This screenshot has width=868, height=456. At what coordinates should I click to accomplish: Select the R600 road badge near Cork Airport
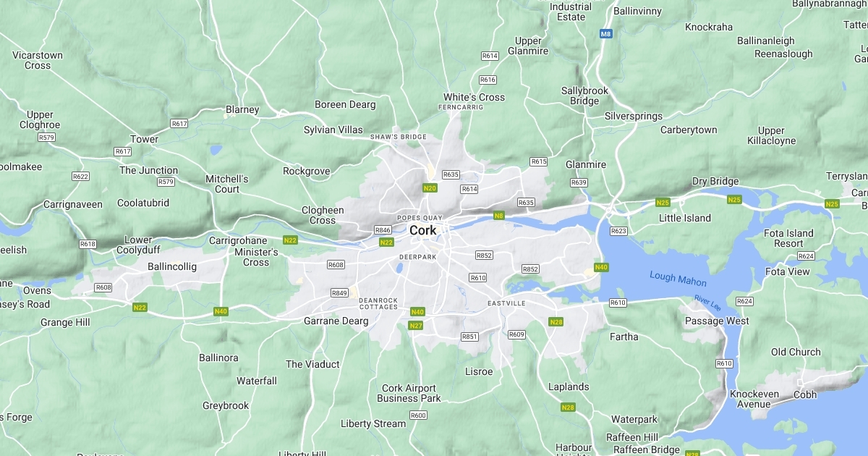click(x=418, y=415)
